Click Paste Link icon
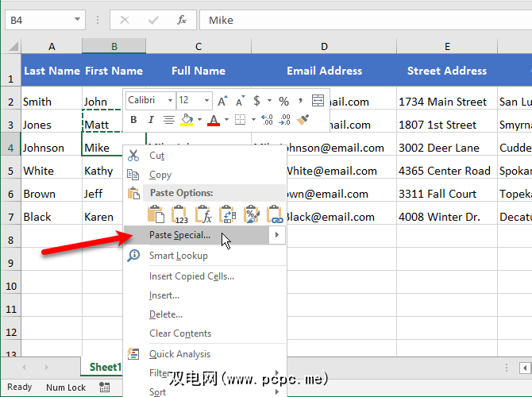Screen dimensions: 532x397 pos(275,214)
